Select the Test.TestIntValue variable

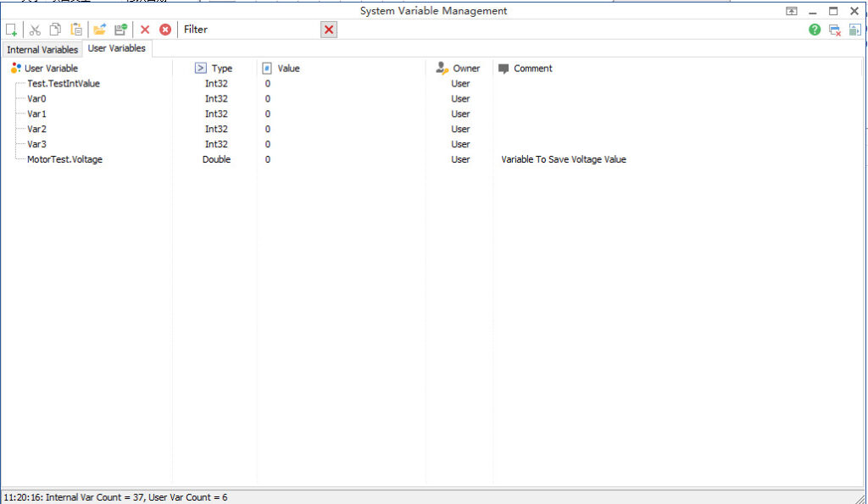[x=64, y=83]
